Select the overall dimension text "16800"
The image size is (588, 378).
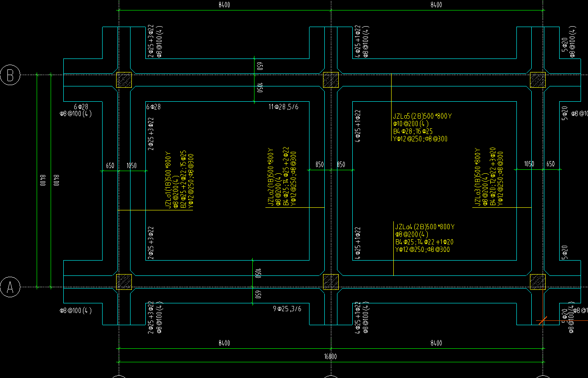pyautogui.click(x=330, y=357)
